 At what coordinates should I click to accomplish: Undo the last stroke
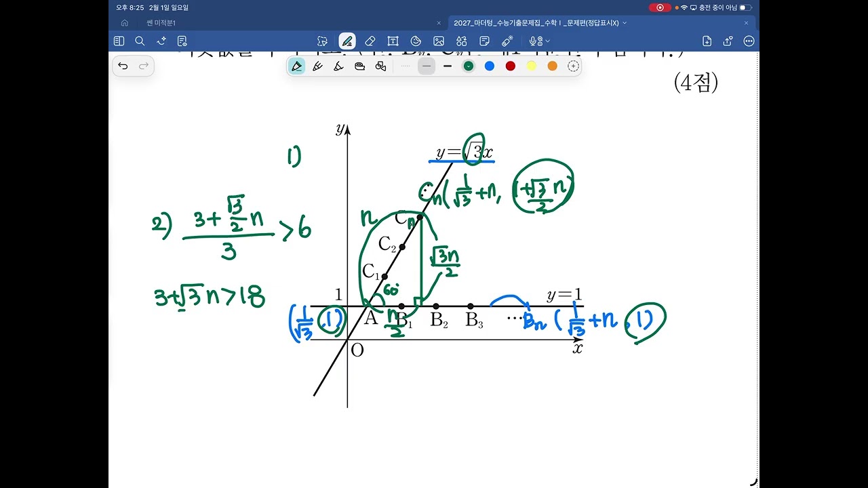tap(123, 66)
